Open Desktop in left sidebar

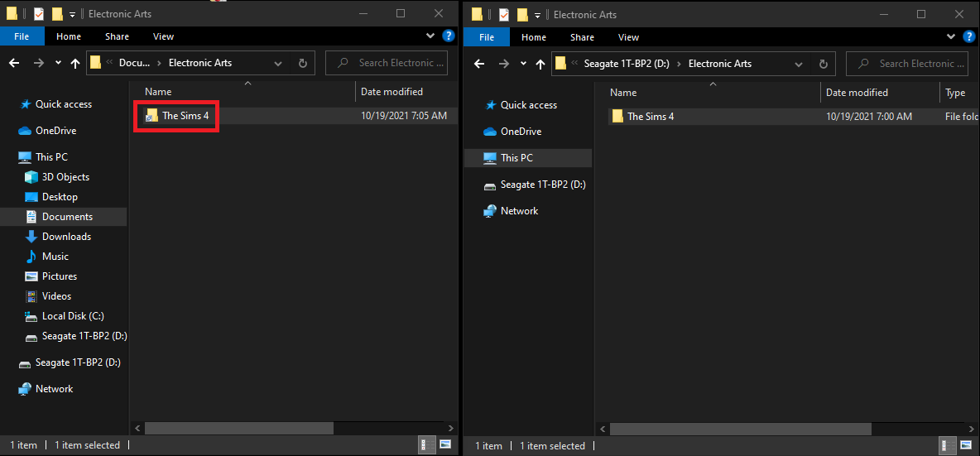pos(60,197)
